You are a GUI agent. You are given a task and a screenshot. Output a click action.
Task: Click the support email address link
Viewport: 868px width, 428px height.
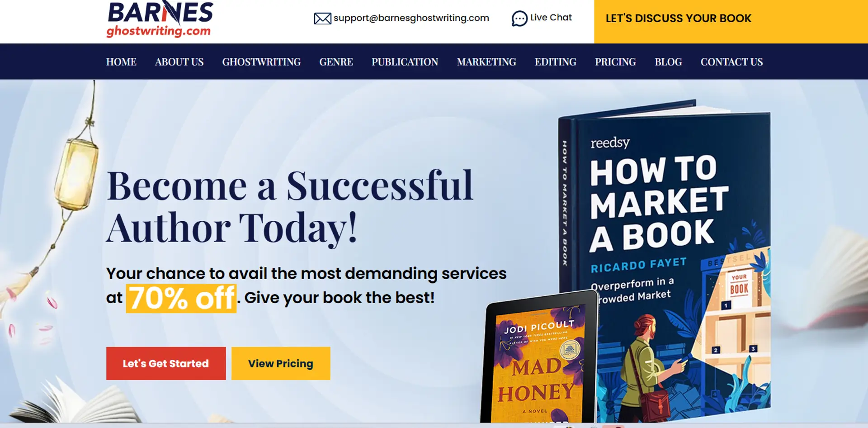tap(411, 18)
